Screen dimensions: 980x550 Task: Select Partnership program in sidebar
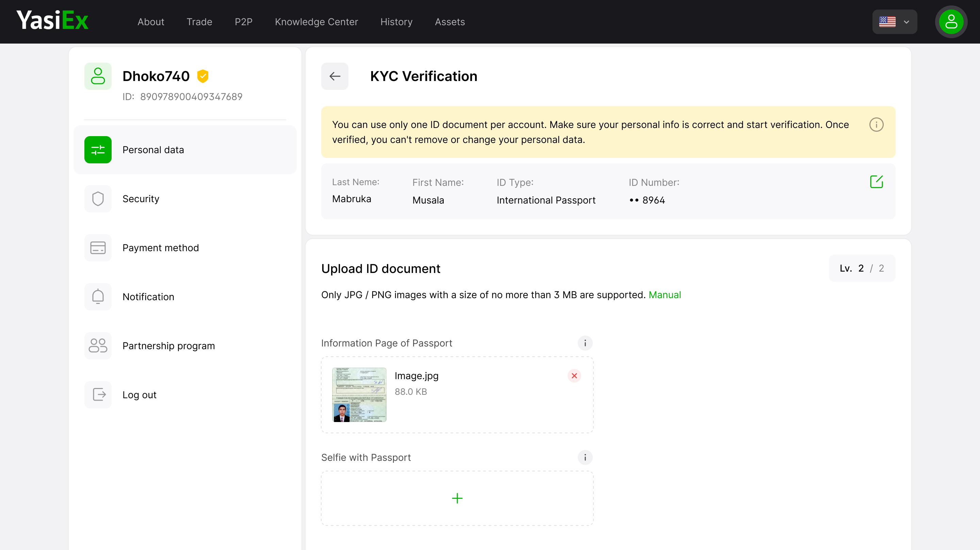click(168, 345)
